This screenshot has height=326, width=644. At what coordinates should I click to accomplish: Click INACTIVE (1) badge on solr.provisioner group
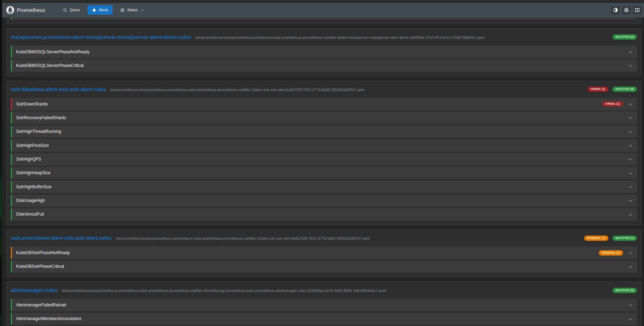pyautogui.click(x=624, y=238)
